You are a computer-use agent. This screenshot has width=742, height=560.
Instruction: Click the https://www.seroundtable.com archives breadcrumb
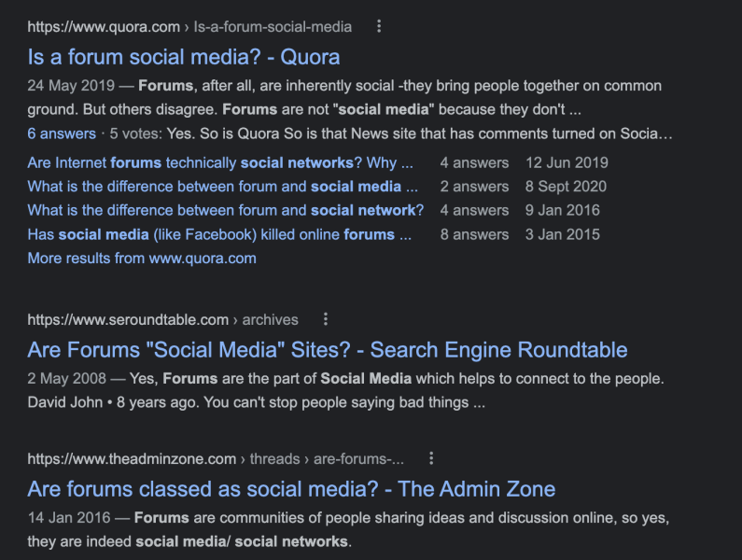162,319
